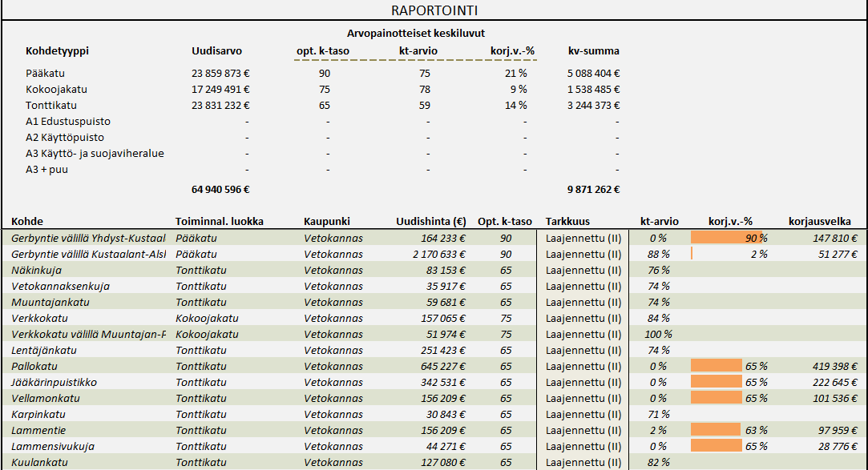The image size is (868, 470).
Task: Select the A2 Käyttöpuisto row label
Action: click(x=64, y=137)
